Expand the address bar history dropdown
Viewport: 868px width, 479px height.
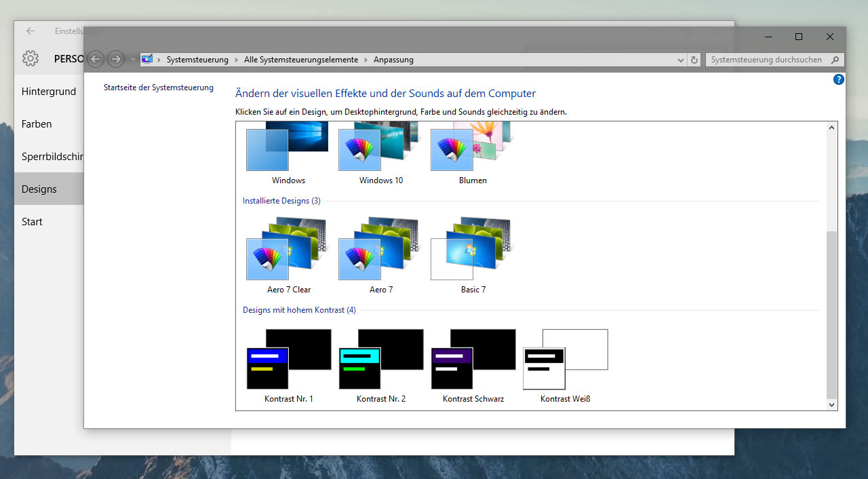pos(681,60)
